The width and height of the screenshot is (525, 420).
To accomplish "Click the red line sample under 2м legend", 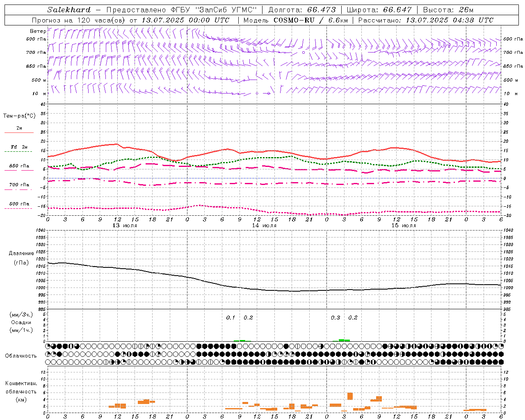I will pyautogui.click(x=19, y=133).
